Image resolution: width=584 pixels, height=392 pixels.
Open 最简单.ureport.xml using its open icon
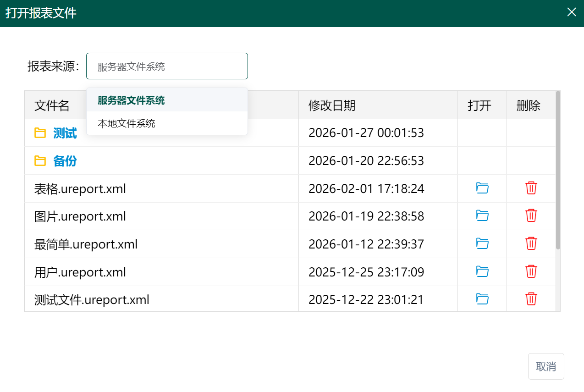482,244
